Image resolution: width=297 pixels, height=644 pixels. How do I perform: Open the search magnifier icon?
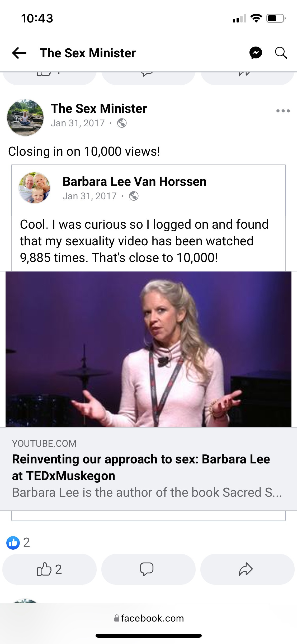pos(281,53)
